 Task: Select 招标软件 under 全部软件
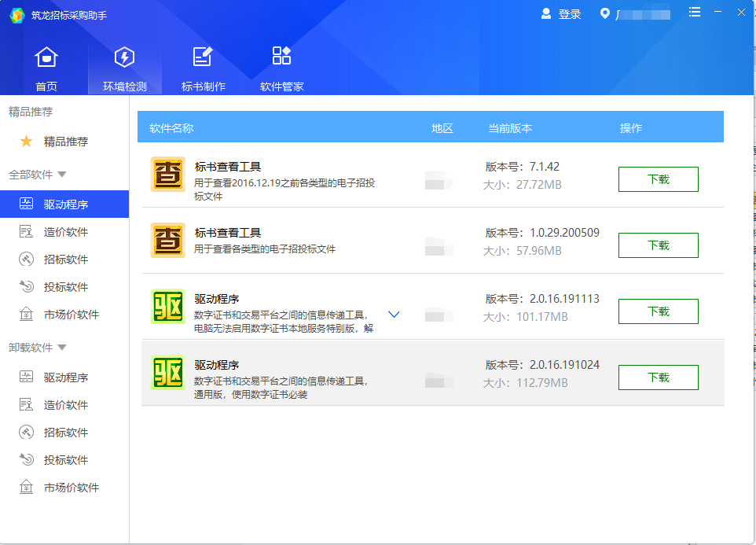click(x=65, y=260)
